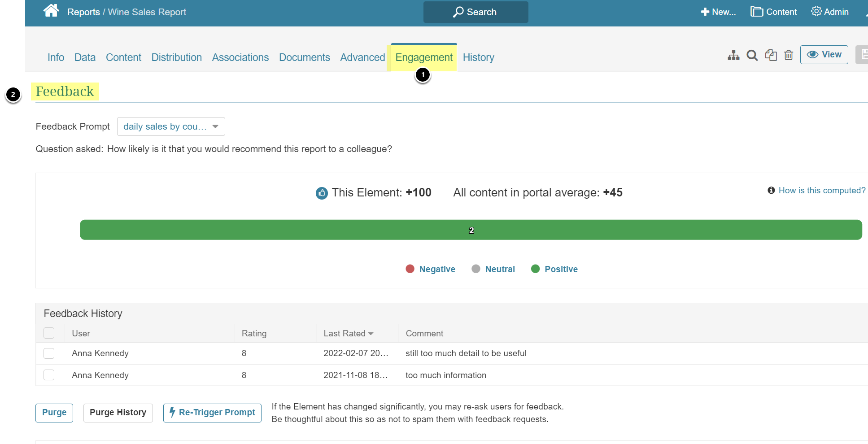Screen dimensions: 868x444
Task: Open the hierarchy/lineage diagram icon
Action: 733,55
